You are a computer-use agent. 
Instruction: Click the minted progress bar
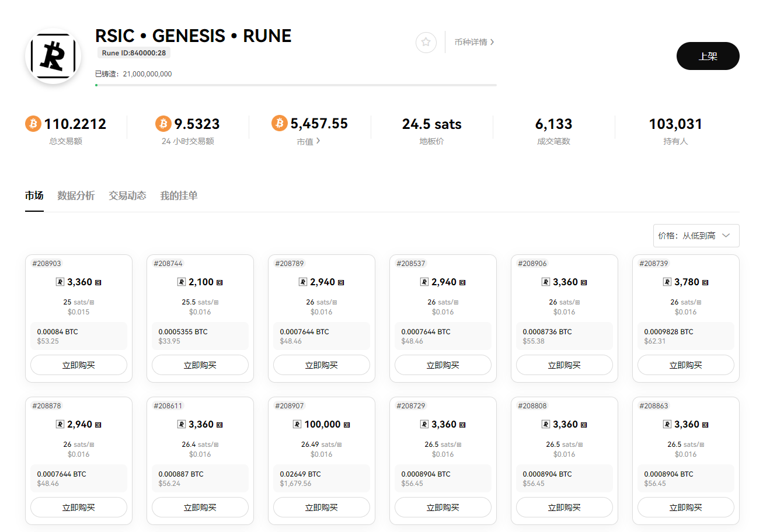[x=296, y=85]
